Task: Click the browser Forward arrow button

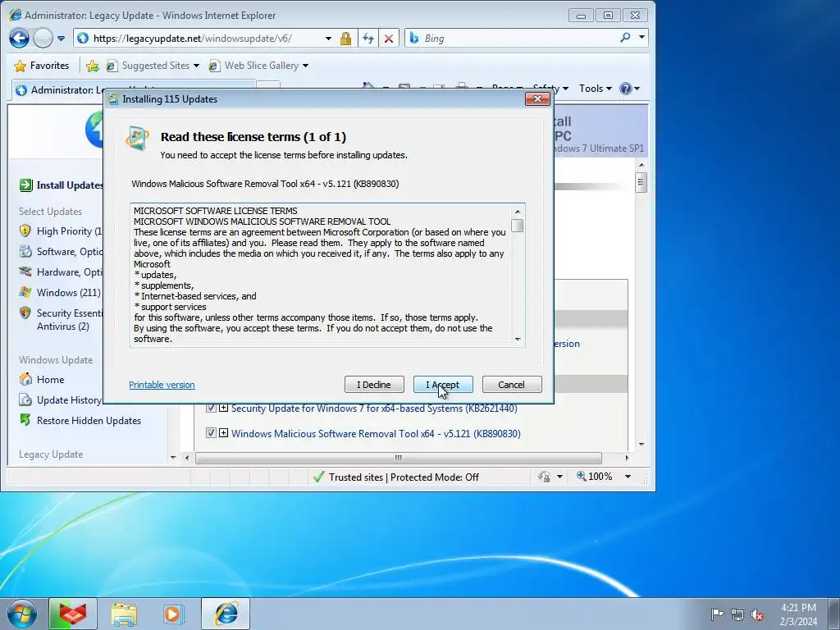Action: (x=43, y=39)
